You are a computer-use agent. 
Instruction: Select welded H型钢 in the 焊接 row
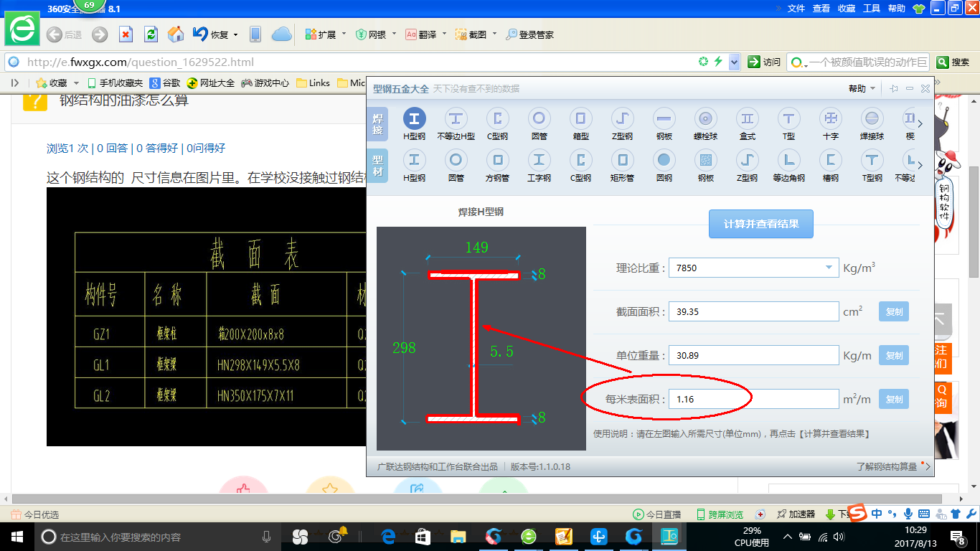point(414,123)
